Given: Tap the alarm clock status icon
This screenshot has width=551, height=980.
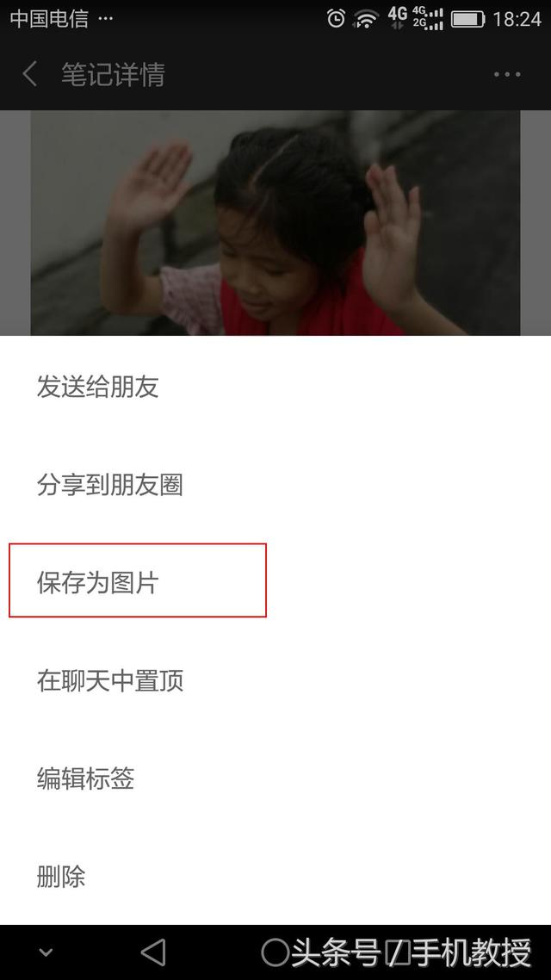Looking at the screenshot, I should pyautogui.click(x=336, y=19).
